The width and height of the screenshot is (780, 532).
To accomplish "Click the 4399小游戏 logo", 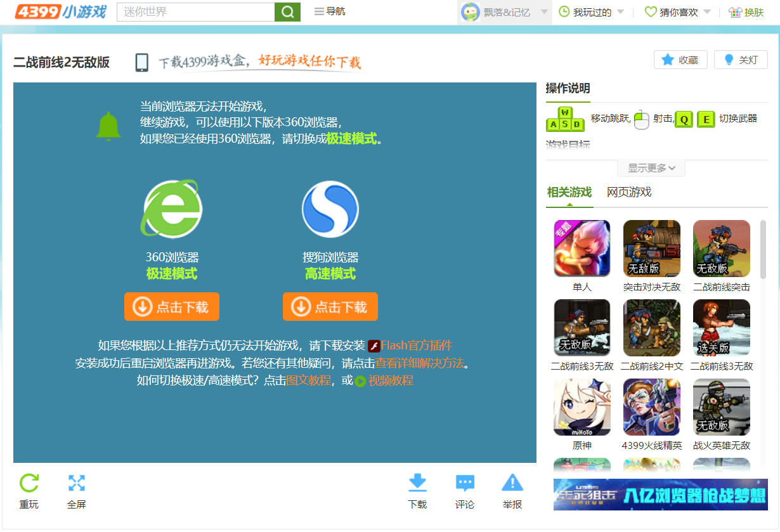I will click(x=60, y=11).
